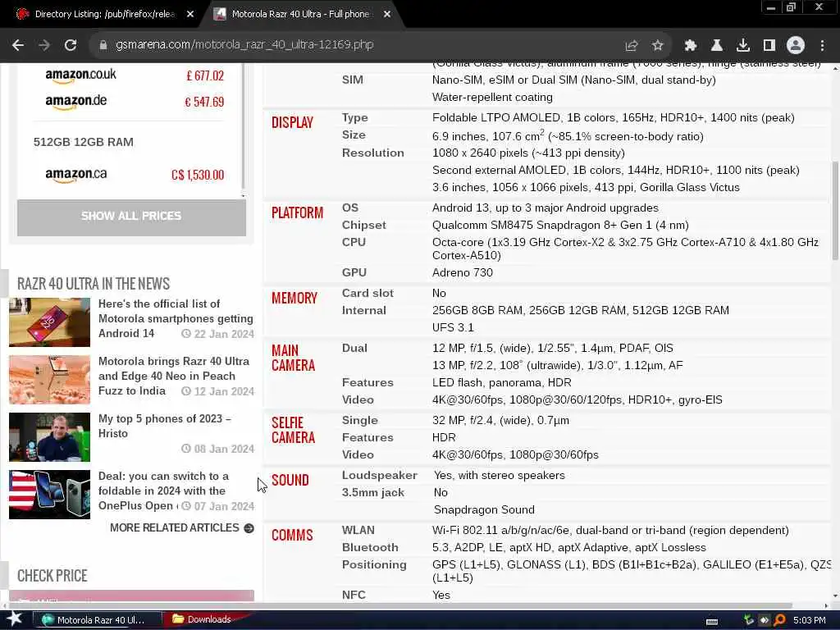This screenshot has width=840, height=630.
Task: Open the amazon.co.uk price offer
Action: [x=134, y=75]
